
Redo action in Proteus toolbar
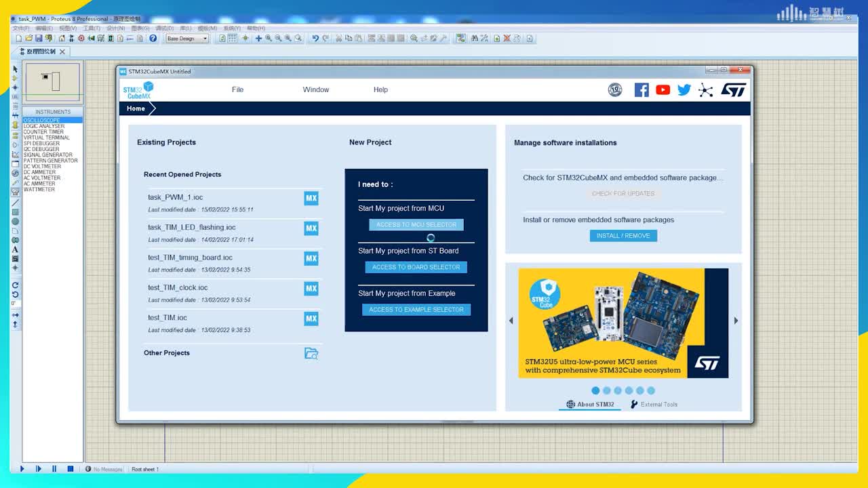click(x=325, y=39)
